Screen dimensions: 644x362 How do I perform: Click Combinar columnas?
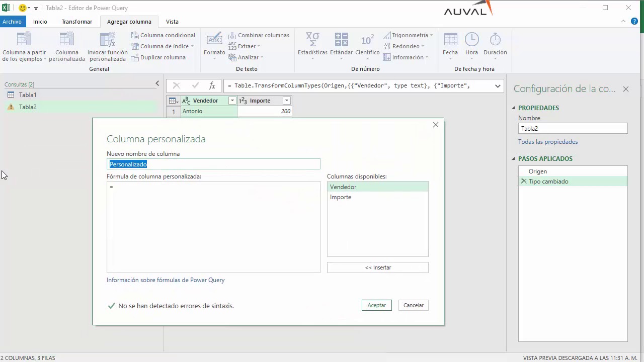tap(259, 35)
